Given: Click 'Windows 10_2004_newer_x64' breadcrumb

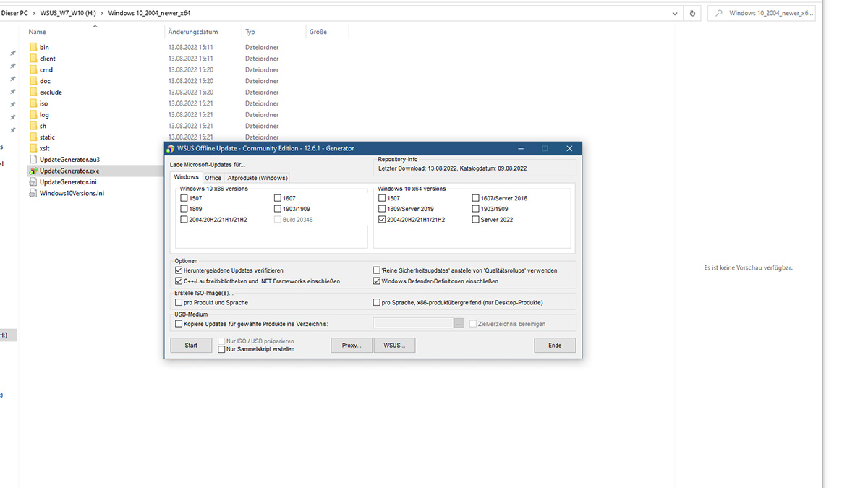Looking at the screenshot, I should 150,13.
